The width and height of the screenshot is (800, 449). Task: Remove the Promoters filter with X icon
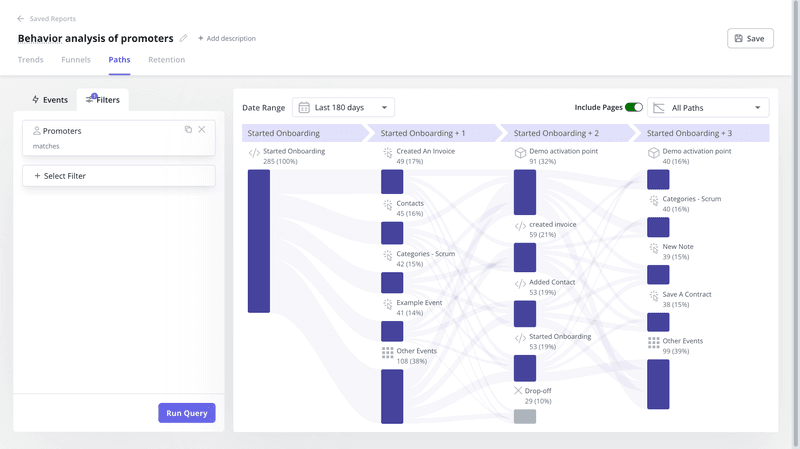202,130
